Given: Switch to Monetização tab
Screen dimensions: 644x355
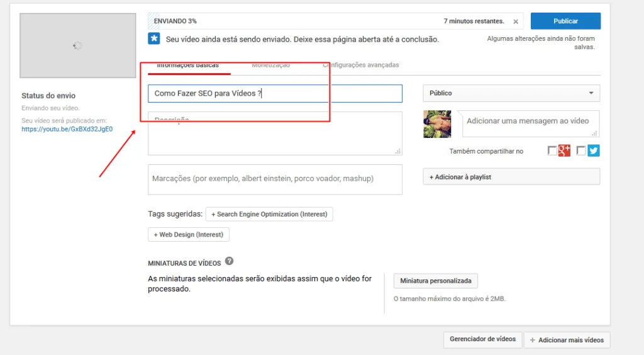Looking at the screenshot, I should coord(270,65).
